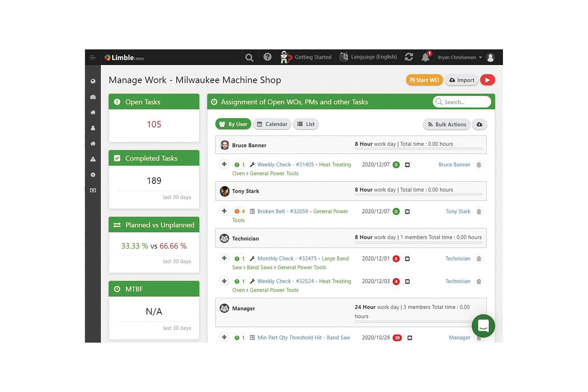The image size is (588, 392).
Task: Click Bruce Banner assignee link
Action: (x=454, y=165)
